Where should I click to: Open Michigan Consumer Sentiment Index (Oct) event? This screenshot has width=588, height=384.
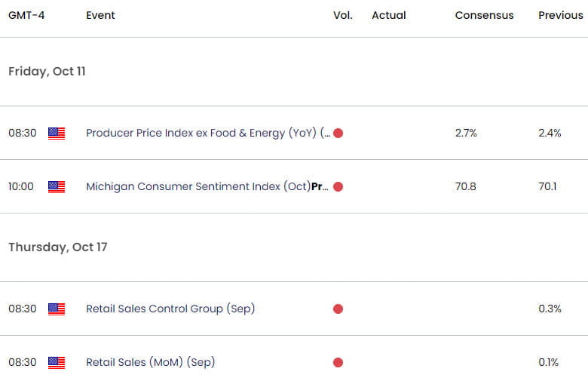pyautogui.click(x=207, y=186)
